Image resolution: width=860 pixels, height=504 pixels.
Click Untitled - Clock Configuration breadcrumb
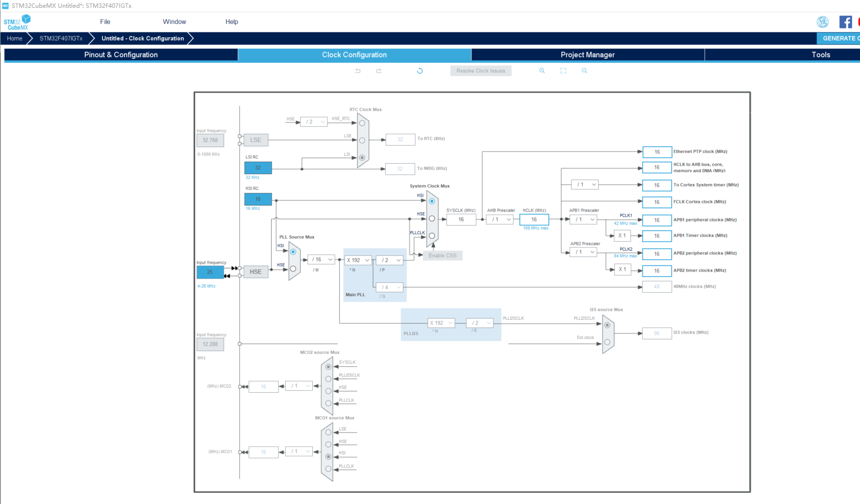(x=143, y=38)
